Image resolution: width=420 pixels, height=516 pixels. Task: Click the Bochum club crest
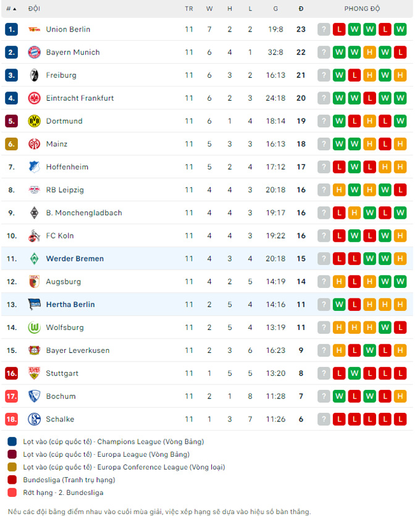34,396
